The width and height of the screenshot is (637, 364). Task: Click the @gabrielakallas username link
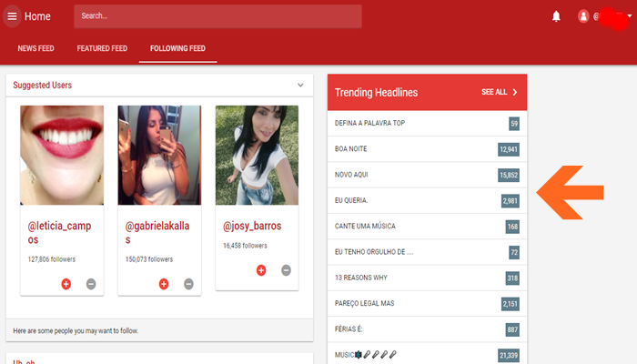pos(157,232)
